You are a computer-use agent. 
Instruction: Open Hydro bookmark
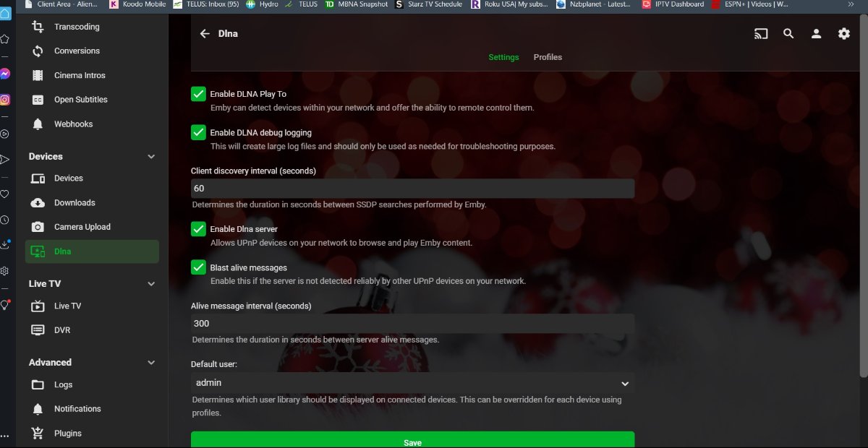tap(263, 4)
